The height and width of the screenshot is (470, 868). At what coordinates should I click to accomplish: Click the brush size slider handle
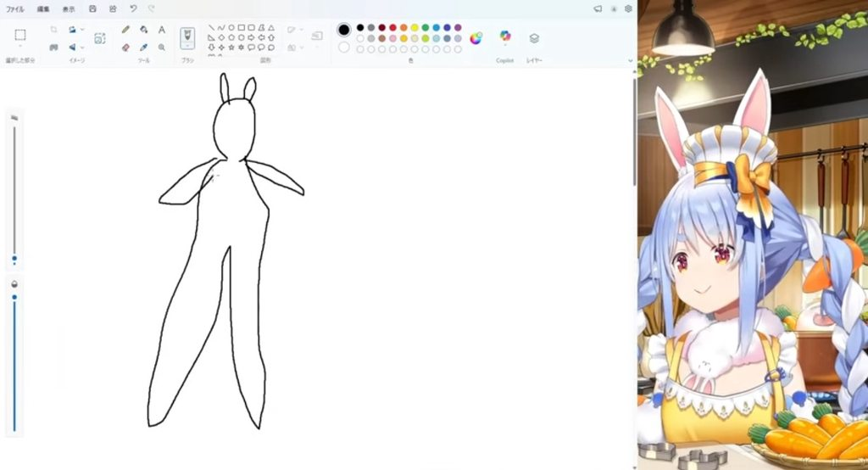(x=14, y=259)
